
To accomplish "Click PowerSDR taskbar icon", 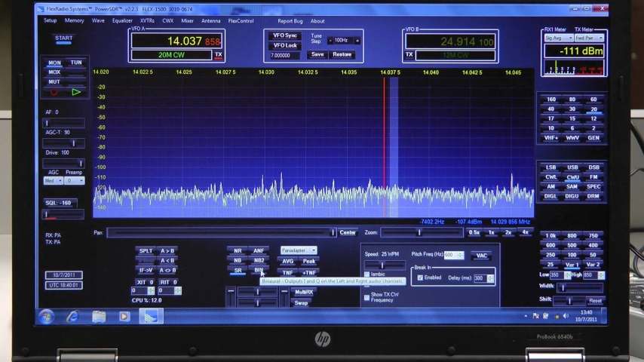I will pos(151,317).
